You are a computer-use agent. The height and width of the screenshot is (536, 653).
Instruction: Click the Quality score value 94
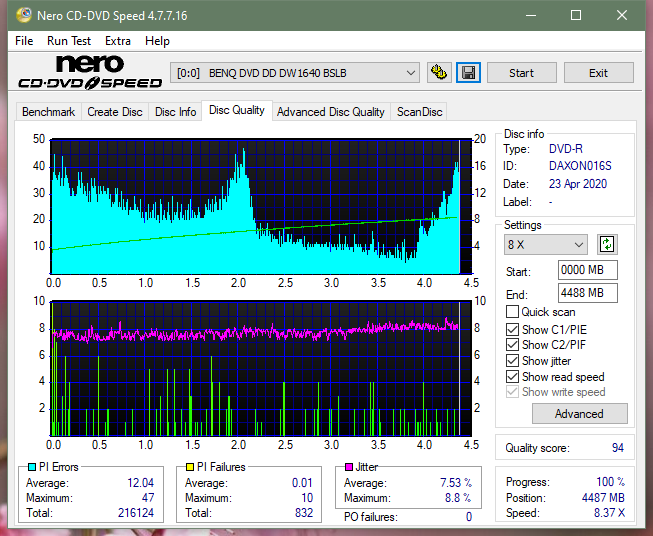(x=618, y=448)
